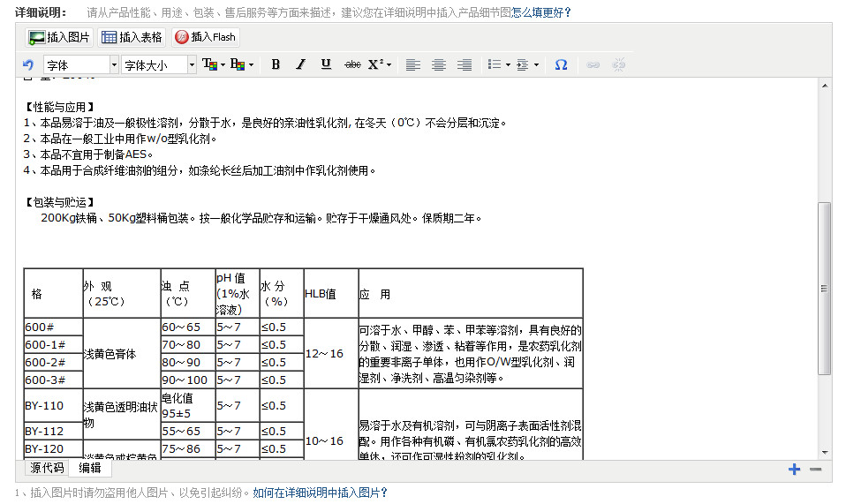The width and height of the screenshot is (846, 504).
Task: Insert special character with Omega icon
Action: [x=561, y=64]
